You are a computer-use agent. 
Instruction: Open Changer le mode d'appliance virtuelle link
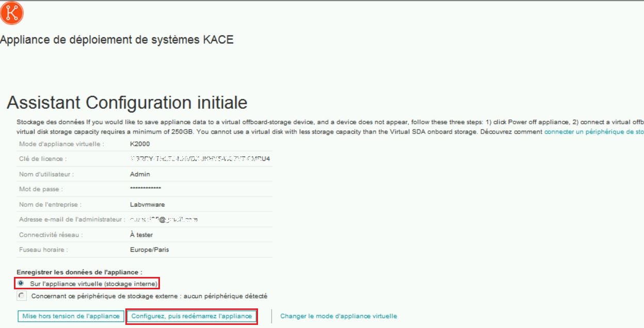[x=339, y=316]
